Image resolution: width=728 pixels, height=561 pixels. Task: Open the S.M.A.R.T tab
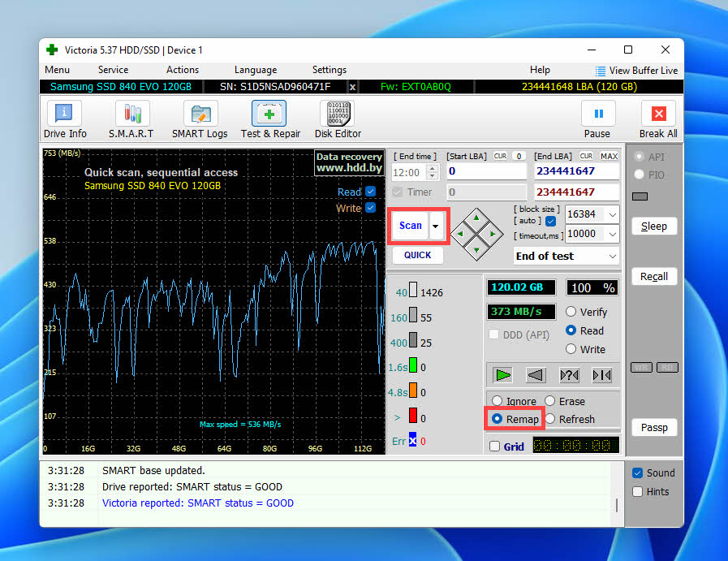(131, 119)
